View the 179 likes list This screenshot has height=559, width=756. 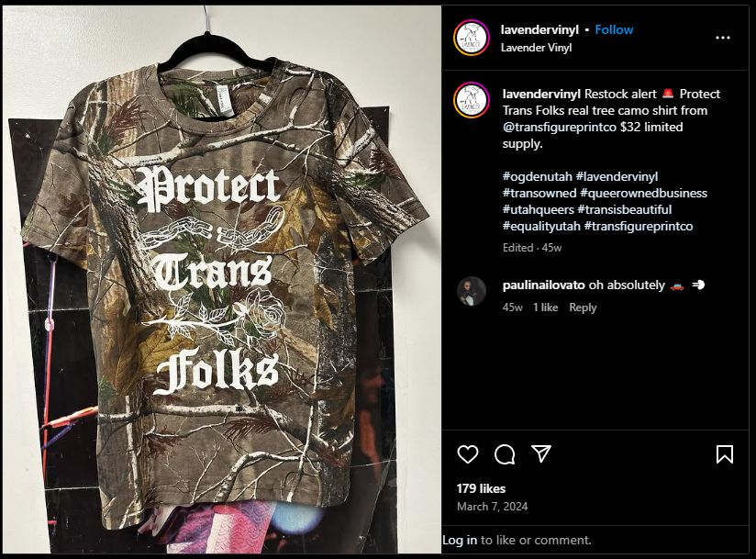(481, 488)
